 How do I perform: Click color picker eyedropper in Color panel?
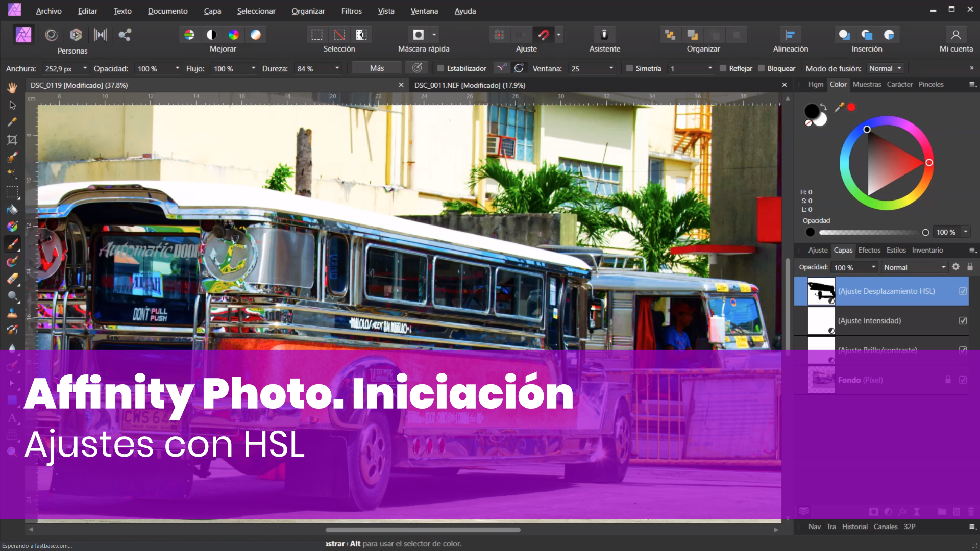point(839,107)
